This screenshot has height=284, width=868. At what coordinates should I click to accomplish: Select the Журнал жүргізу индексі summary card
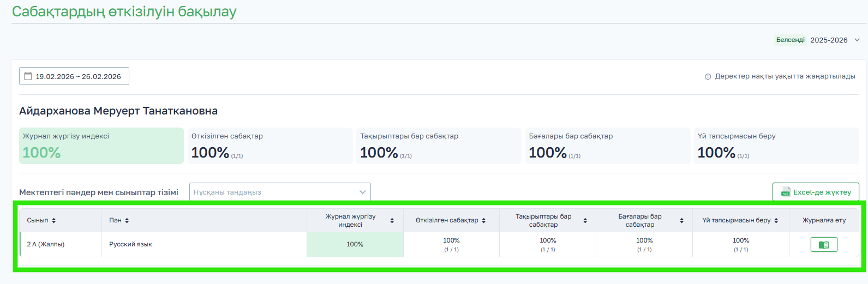point(101,146)
